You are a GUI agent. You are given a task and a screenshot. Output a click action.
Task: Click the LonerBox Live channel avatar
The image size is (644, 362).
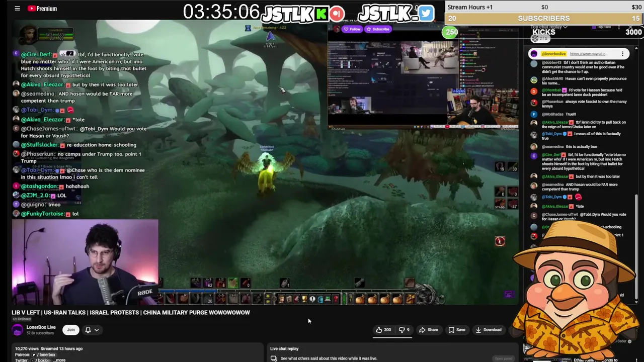(x=18, y=330)
